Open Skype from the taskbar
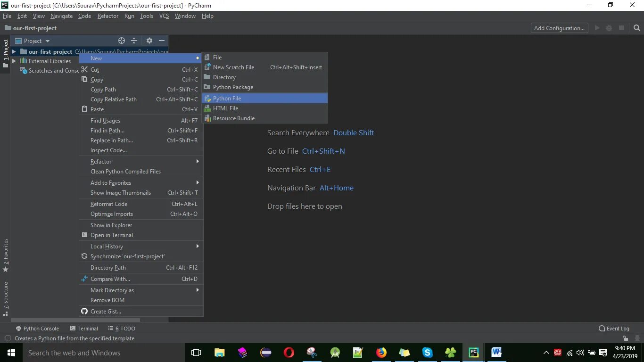This screenshot has height=362, width=644. pyautogui.click(x=427, y=353)
